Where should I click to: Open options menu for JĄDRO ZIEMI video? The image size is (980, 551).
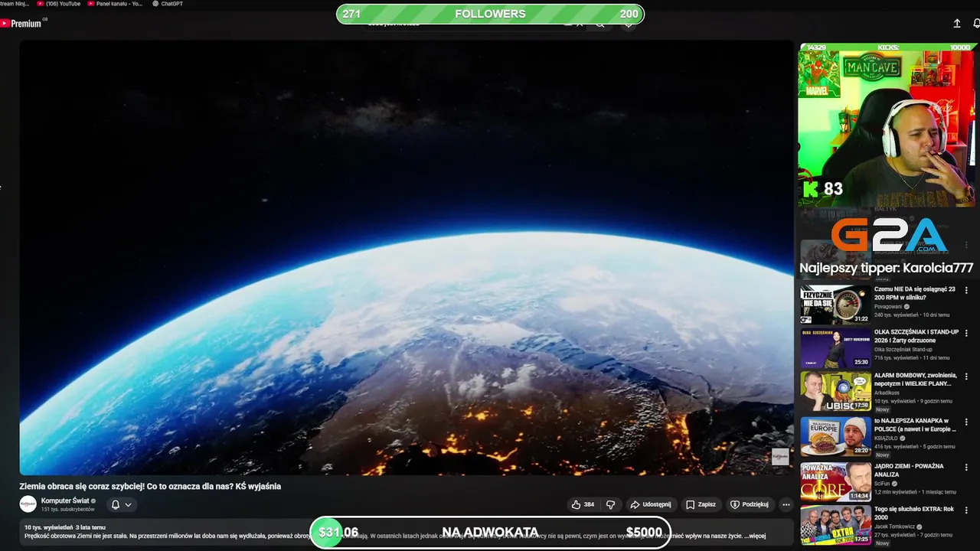tap(966, 468)
